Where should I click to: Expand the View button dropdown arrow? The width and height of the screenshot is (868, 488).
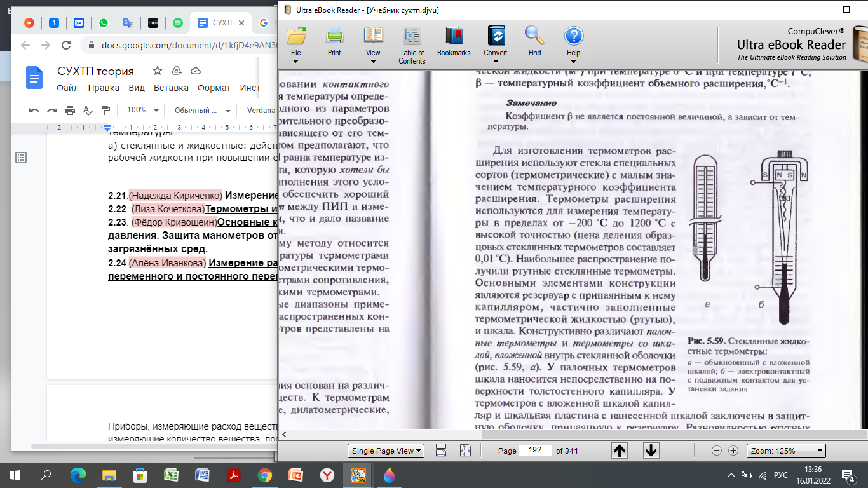click(x=373, y=62)
